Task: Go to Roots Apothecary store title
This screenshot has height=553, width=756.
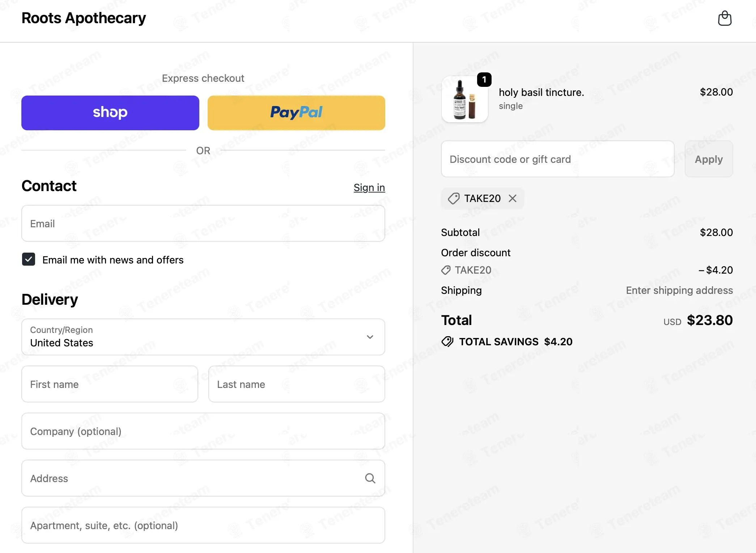Action: [84, 18]
